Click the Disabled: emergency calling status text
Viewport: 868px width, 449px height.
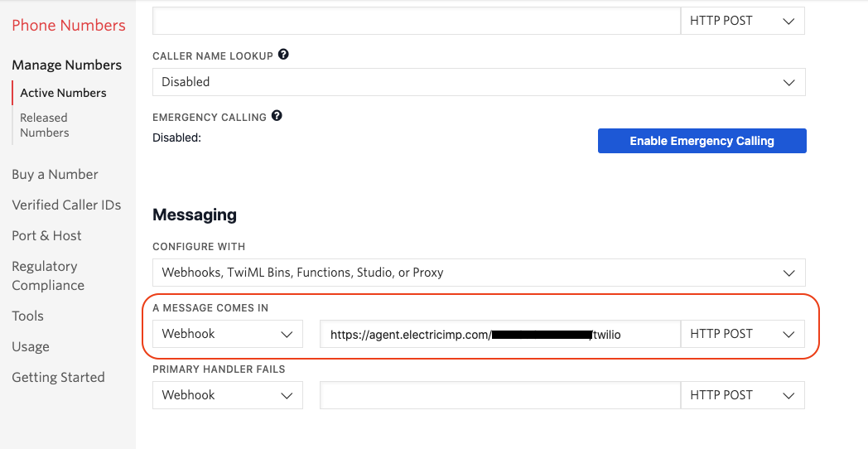coord(176,138)
